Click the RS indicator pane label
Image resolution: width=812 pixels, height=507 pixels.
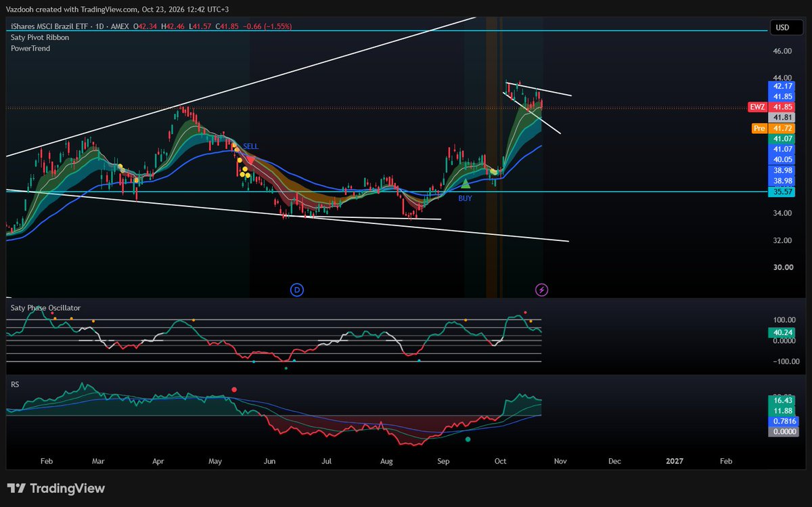pos(15,384)
